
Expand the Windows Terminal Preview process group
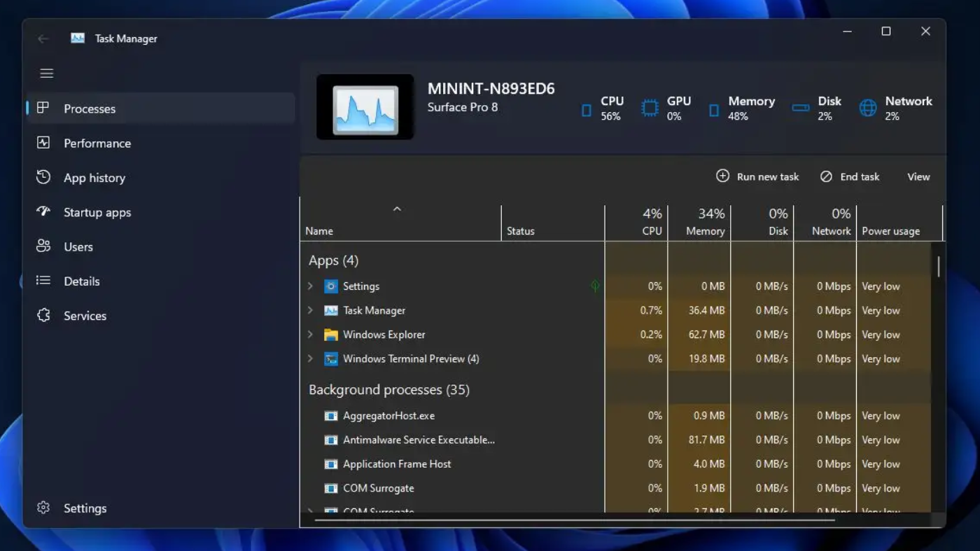[x=310, y=358]
